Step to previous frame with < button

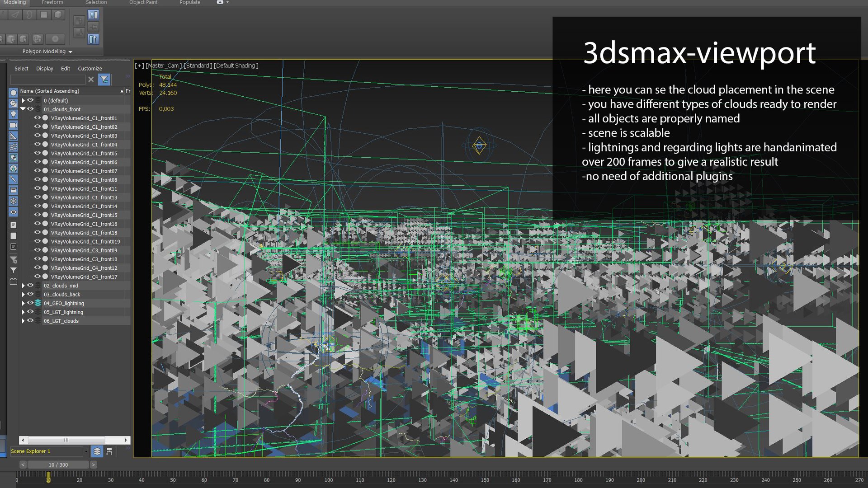click(23, 465)
